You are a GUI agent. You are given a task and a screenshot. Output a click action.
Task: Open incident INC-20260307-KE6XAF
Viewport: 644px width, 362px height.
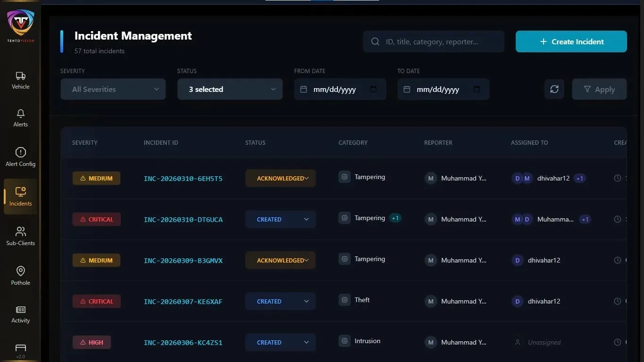[x=183, y=302]
